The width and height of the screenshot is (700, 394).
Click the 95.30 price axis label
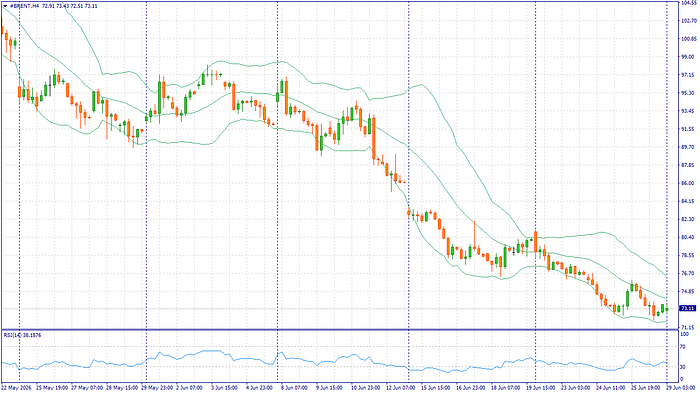(688, 93)
